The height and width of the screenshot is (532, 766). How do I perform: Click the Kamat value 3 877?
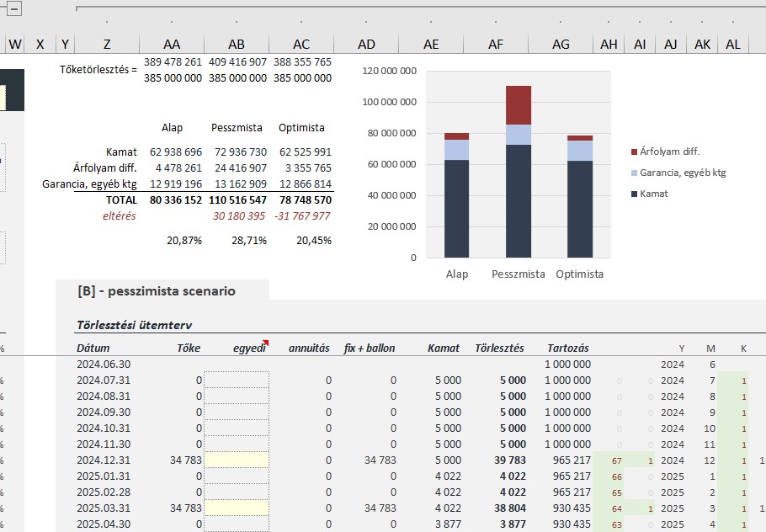pyautogui.click(x=448, y=524)
